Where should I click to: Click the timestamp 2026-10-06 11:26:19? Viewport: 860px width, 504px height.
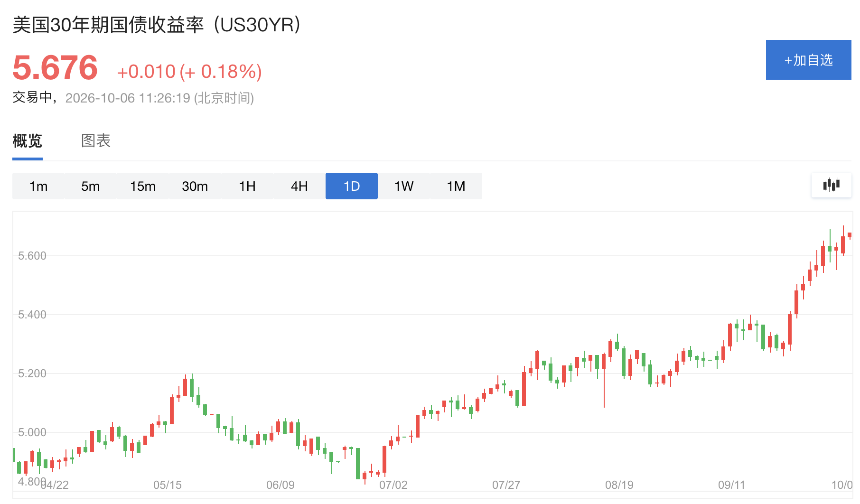click(x=128, y=98)
